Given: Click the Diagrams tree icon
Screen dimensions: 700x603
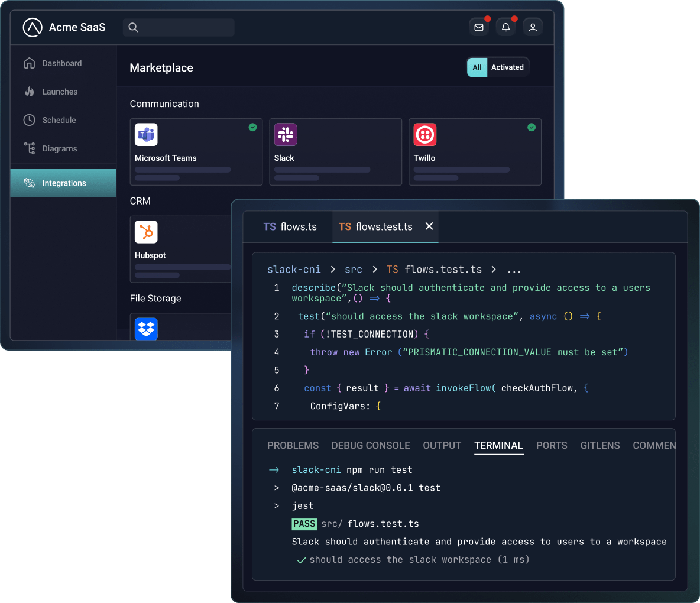Looking at the screenshot, I should point(30,148).
